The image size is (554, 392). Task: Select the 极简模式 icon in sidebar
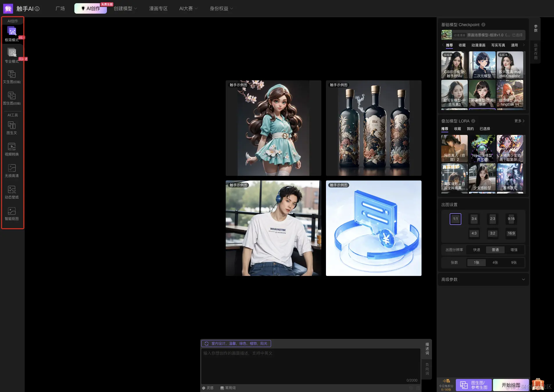[12, 31]
